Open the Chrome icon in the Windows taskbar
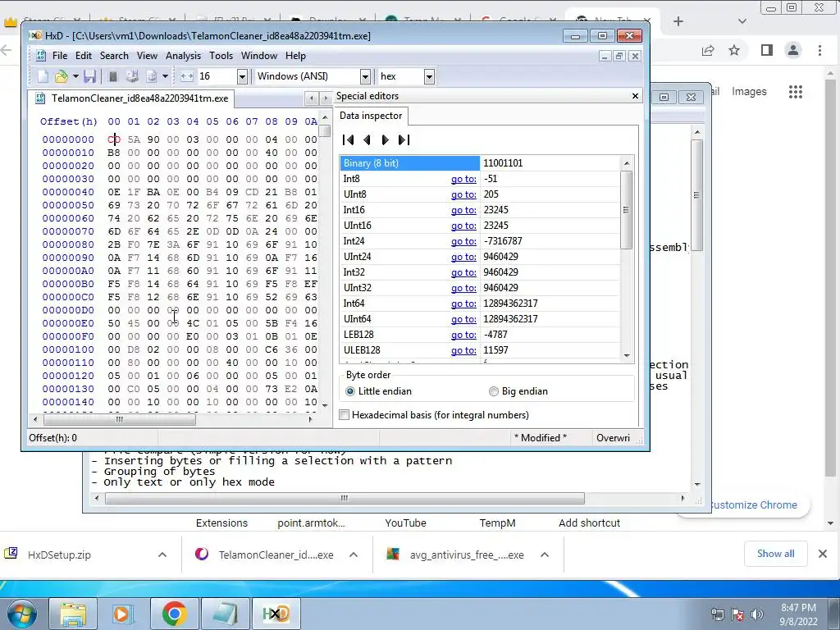The height and width of the screenshot is (630, 840). point(175,613)
